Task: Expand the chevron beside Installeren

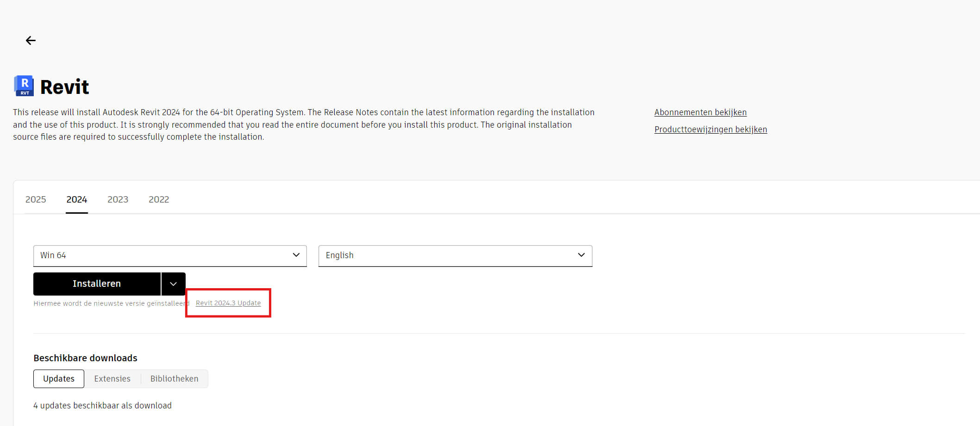Action: point(173,284)
